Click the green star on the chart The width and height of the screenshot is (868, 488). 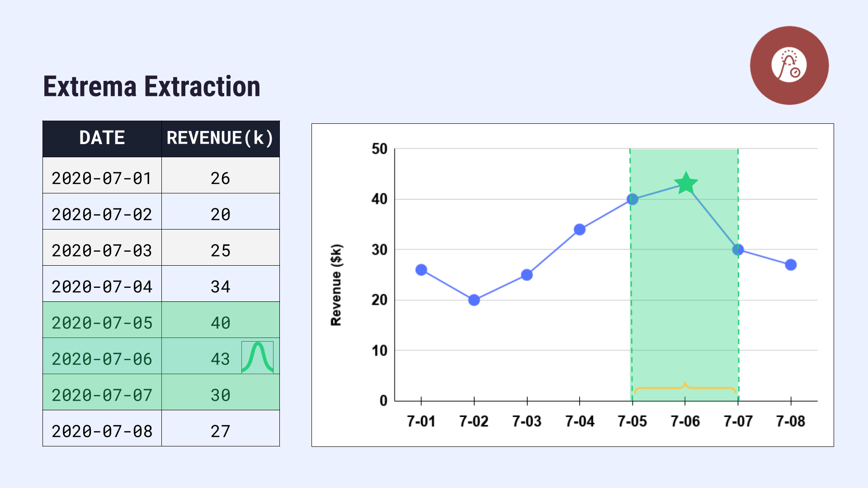tap(686, 183)
